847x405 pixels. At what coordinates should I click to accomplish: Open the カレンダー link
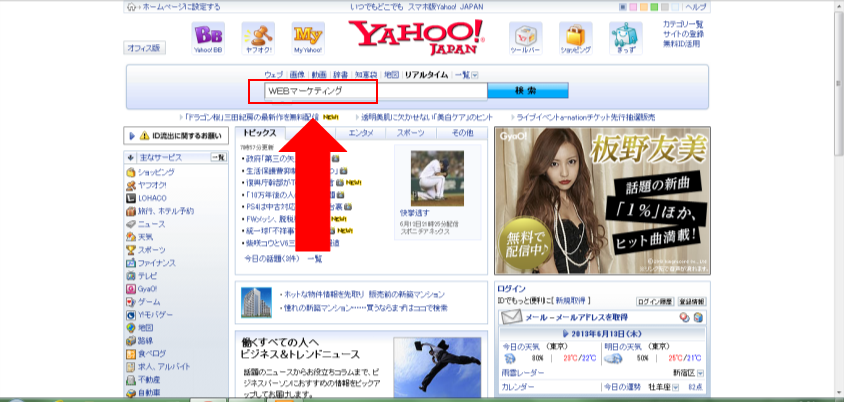click(518, 388)
